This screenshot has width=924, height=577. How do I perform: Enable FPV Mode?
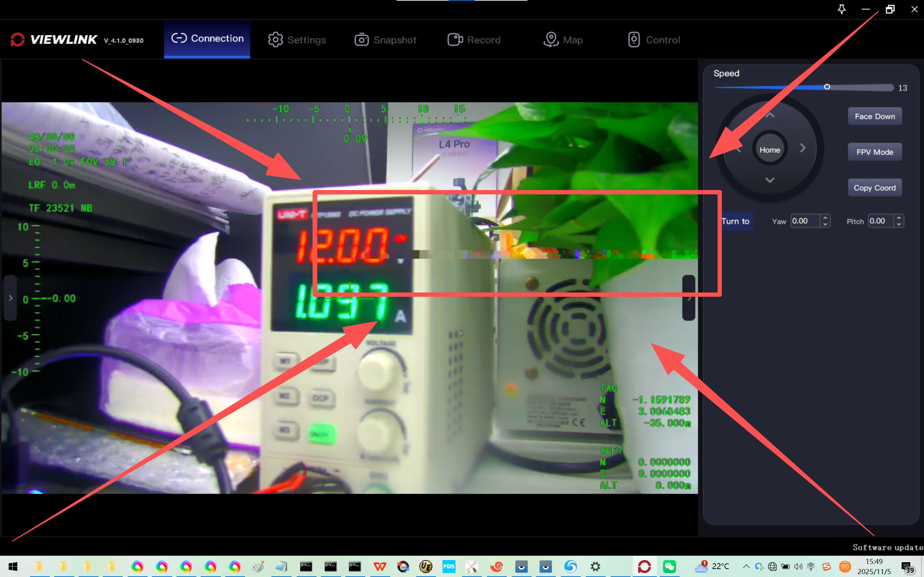[874, 152]
